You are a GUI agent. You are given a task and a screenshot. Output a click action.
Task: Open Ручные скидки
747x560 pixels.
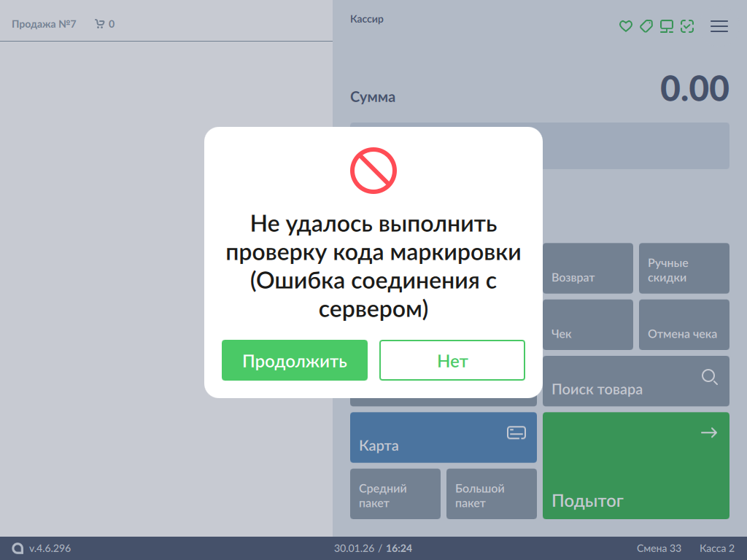click(x=684, y=268)
